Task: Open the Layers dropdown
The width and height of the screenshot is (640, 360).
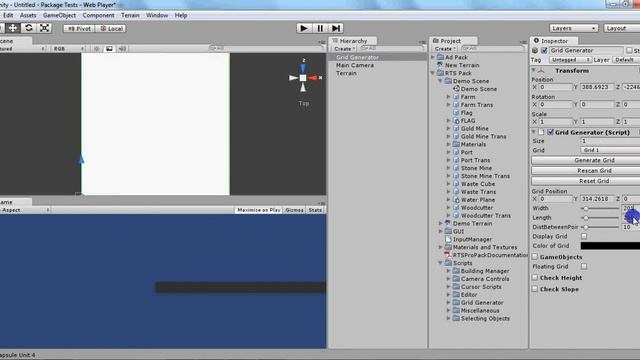Action: coord(573,28)
